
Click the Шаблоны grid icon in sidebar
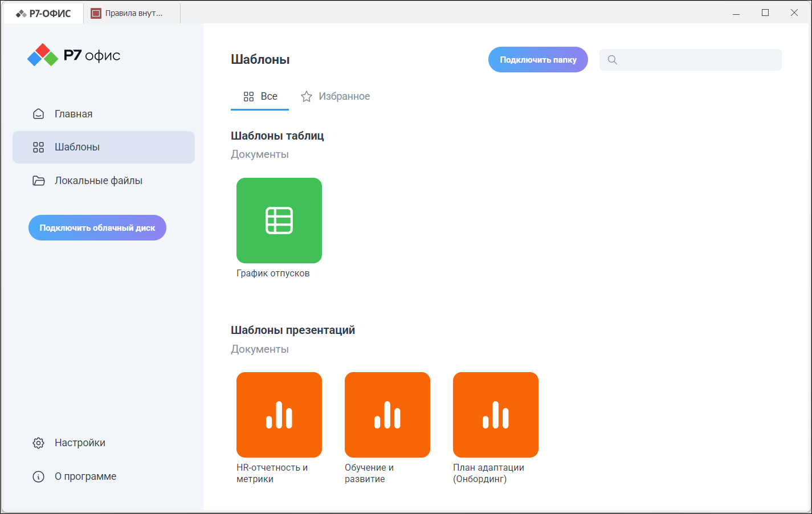click(39, 147)
